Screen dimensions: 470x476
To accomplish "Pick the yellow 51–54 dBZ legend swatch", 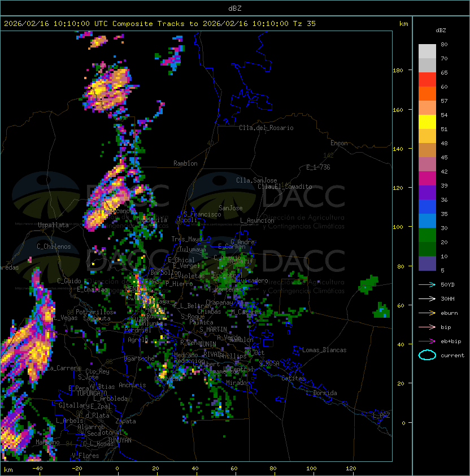I will [427, 122].
